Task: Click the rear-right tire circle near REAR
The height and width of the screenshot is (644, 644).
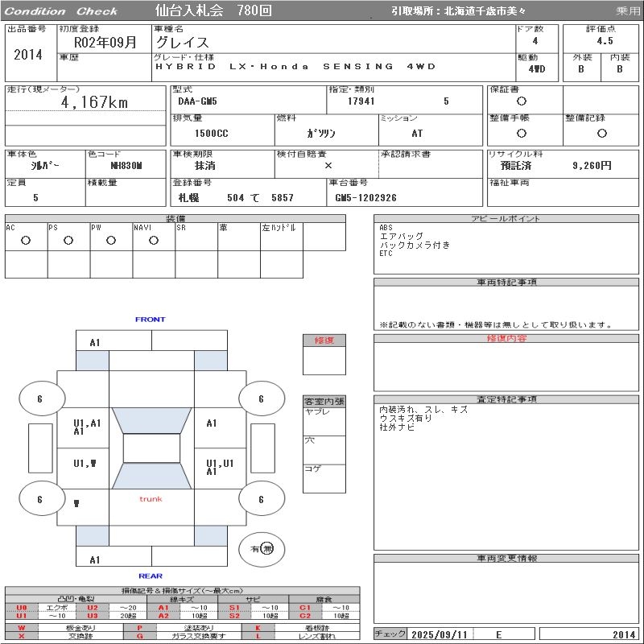Action: click(x=261, y=499)
